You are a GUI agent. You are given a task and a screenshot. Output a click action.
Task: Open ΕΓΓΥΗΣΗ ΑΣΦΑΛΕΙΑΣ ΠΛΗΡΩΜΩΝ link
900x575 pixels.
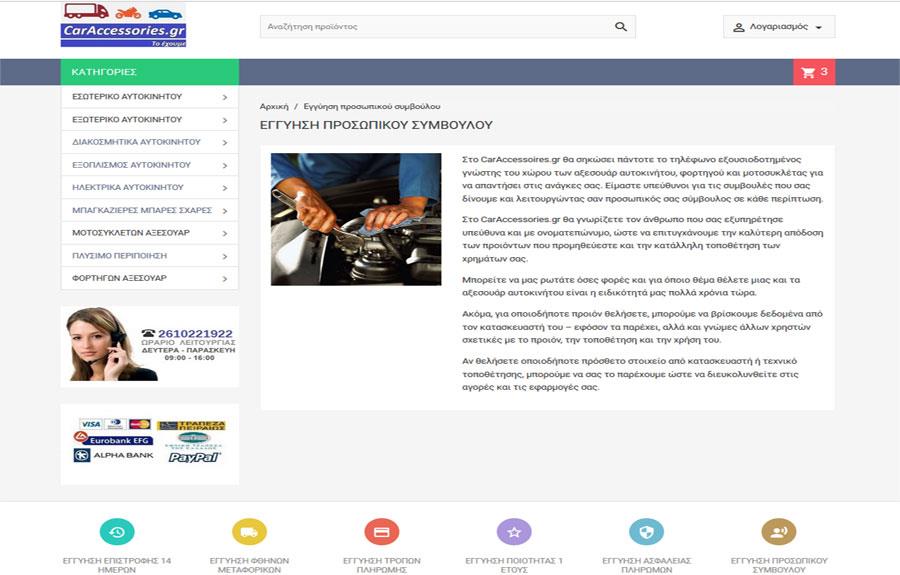(646, 565)
